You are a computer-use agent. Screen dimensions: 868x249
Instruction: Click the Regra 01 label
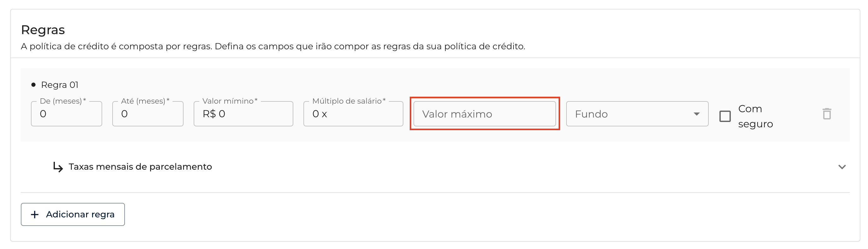60,85
